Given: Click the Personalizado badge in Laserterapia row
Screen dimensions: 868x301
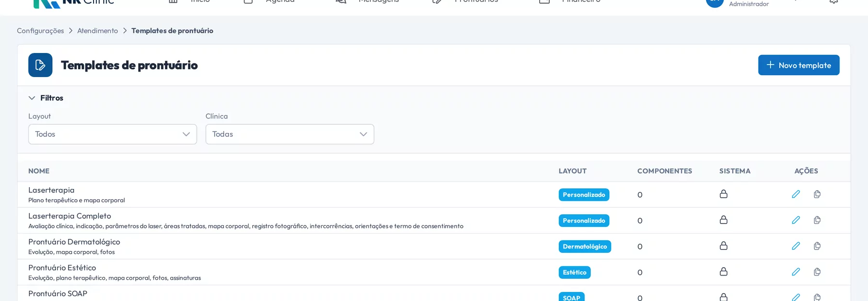Looking at the screenshot, I should [x=584, y=195].
